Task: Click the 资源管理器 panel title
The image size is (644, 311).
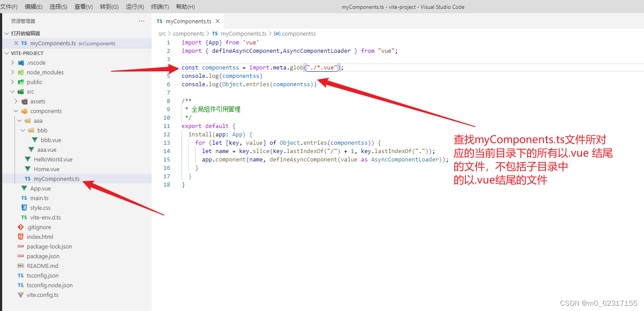Action: pos(23,21)
